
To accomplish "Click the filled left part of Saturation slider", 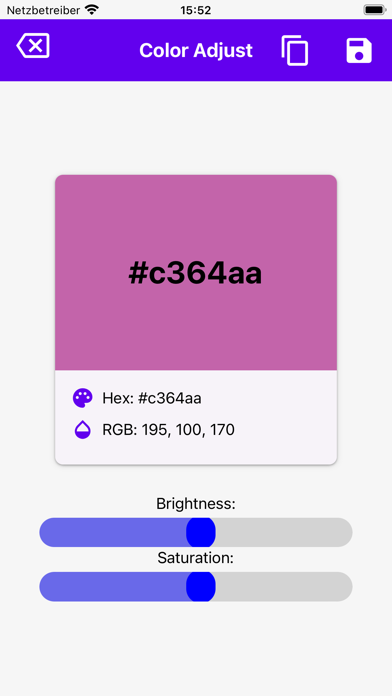I will [x=113, y=587].
